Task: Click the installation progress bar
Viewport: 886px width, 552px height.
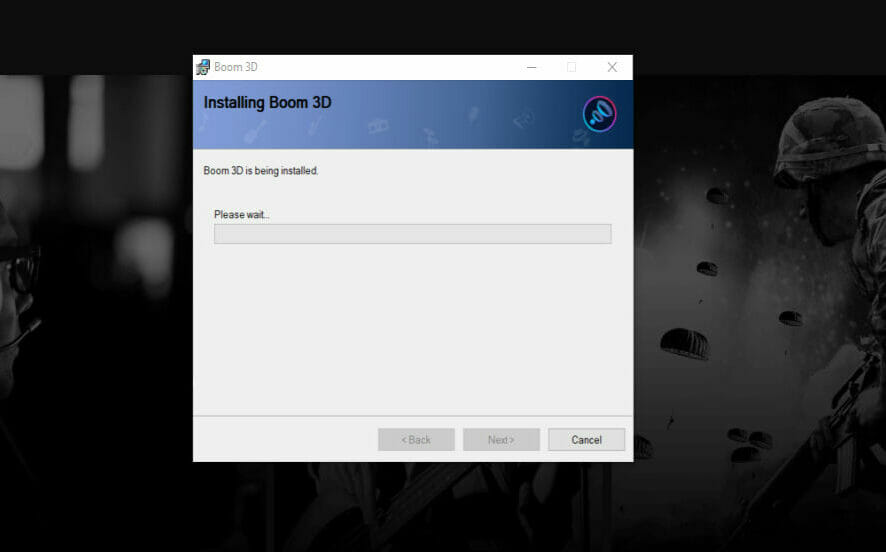Action: coord(412,234)
